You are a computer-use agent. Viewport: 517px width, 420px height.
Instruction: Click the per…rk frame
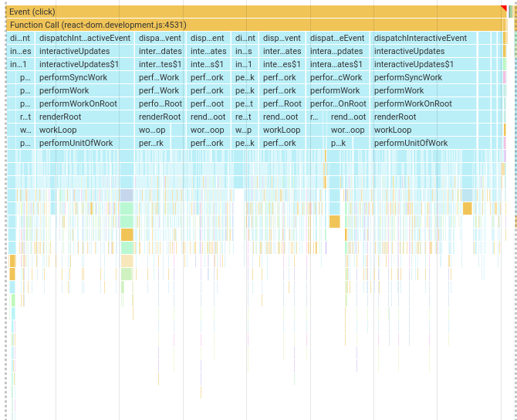153,143
